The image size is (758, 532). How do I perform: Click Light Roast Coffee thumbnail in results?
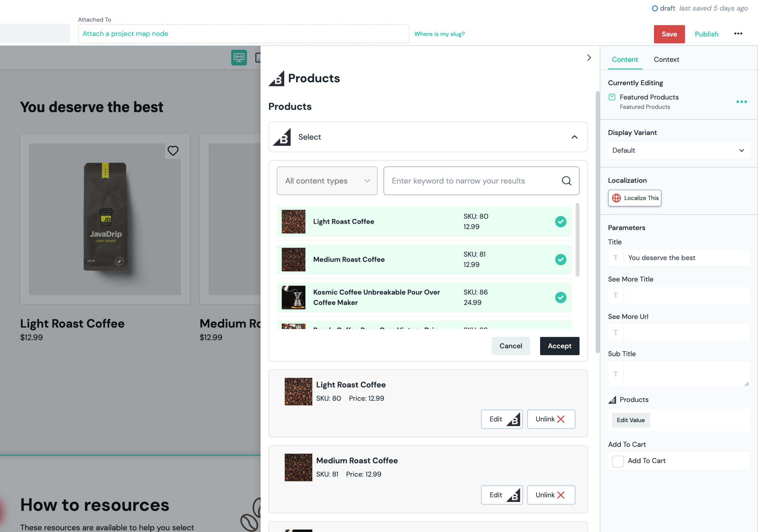pos(293,222)
